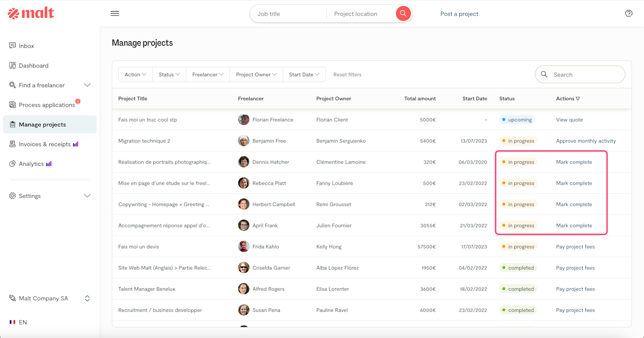Click the red search magnifier button

coord(403,14)
